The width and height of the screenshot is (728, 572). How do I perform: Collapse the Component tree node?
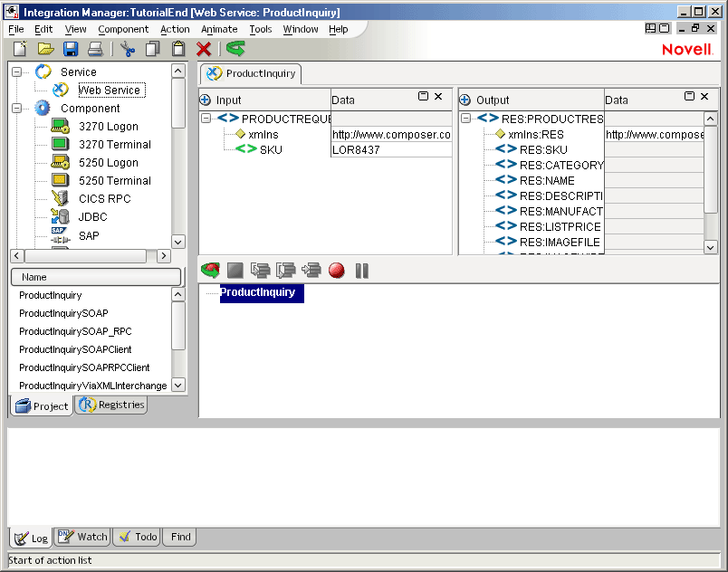(16, 108)
